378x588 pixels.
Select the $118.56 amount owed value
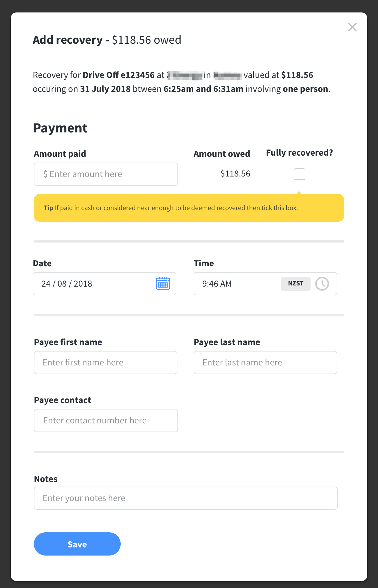(x=235, y=173)
